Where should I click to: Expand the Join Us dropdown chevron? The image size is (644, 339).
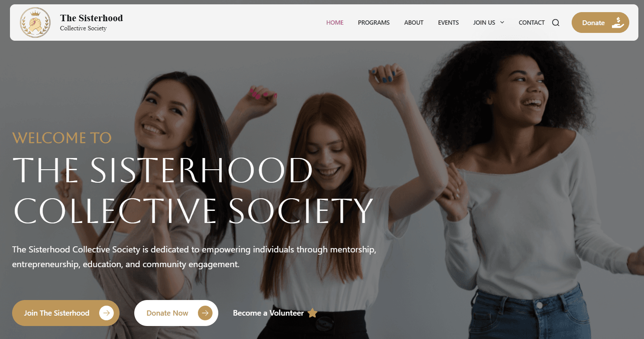(502, 23)
